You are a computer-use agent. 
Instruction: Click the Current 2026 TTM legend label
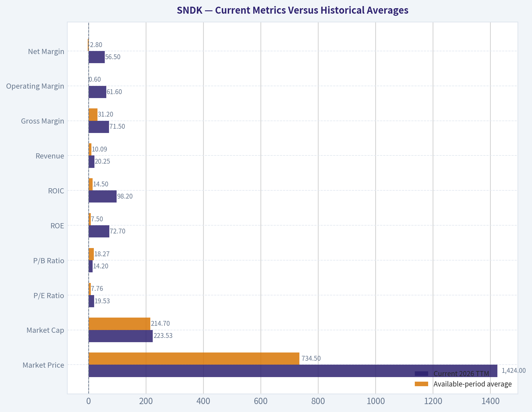[x=461, y=373]
